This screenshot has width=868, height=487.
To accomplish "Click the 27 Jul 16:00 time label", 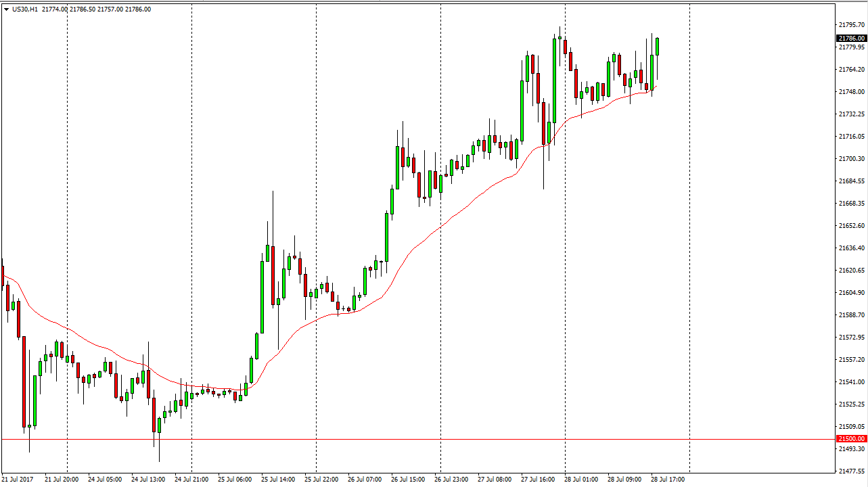I will pos(538,480).
